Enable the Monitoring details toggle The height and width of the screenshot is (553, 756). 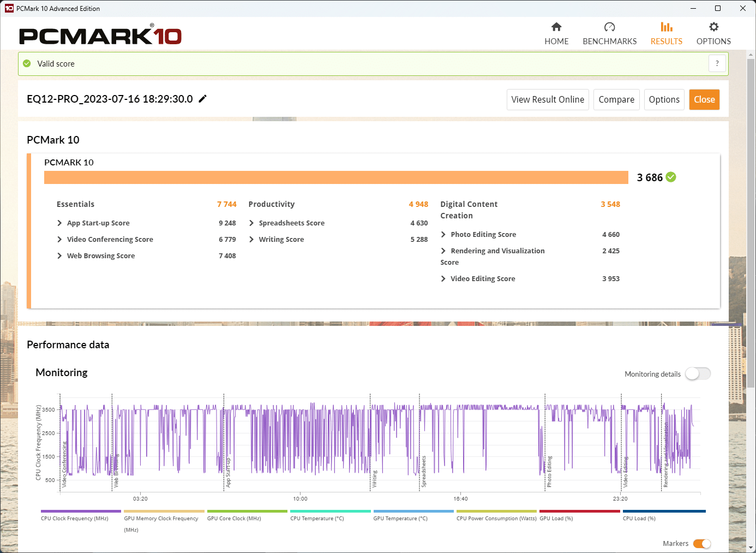pos(698,374)
